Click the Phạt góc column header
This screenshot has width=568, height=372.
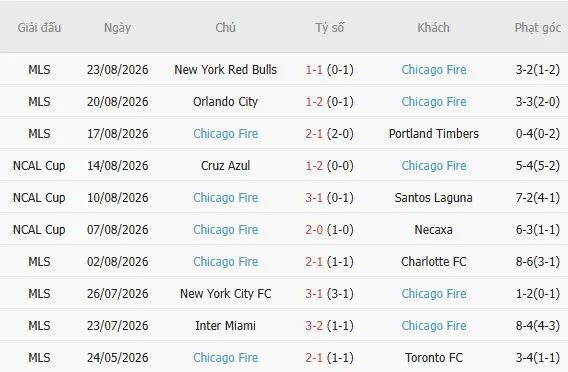(538, 28)
